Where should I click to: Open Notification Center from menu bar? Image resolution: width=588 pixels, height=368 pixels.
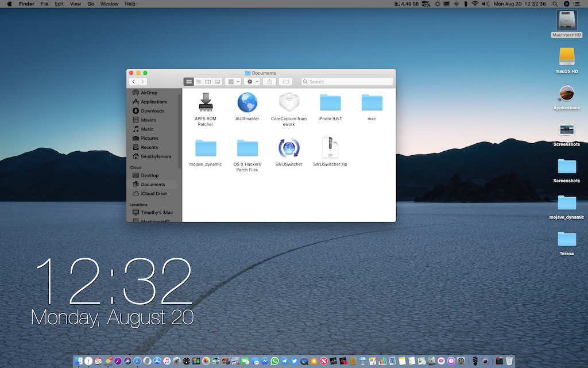pyautogui.click(x=577, y=4)
